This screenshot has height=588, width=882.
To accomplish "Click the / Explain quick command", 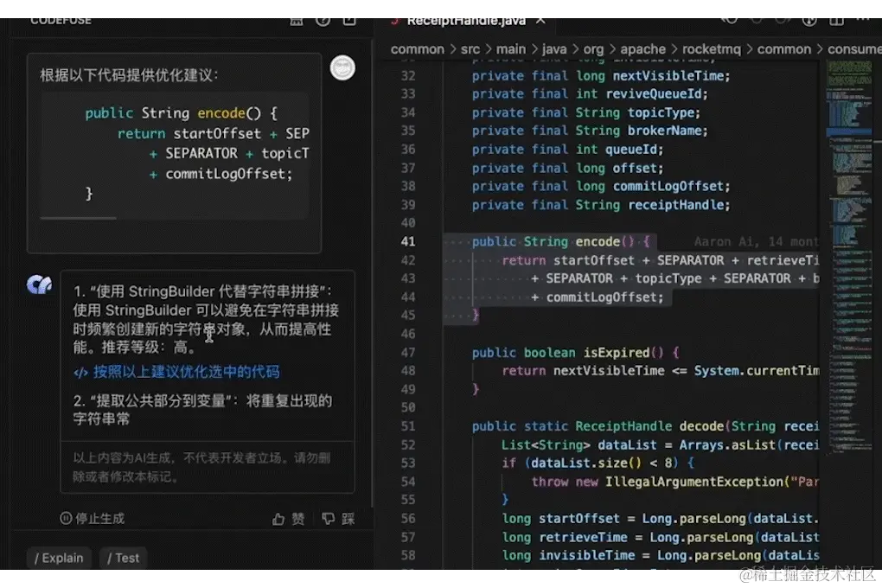I will point(59,558).
